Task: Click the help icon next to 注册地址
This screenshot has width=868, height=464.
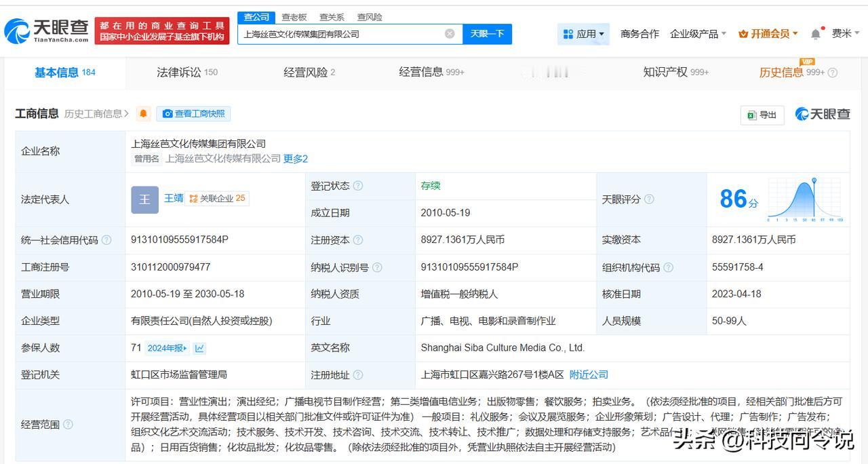Action: click(x=358, y=375)
